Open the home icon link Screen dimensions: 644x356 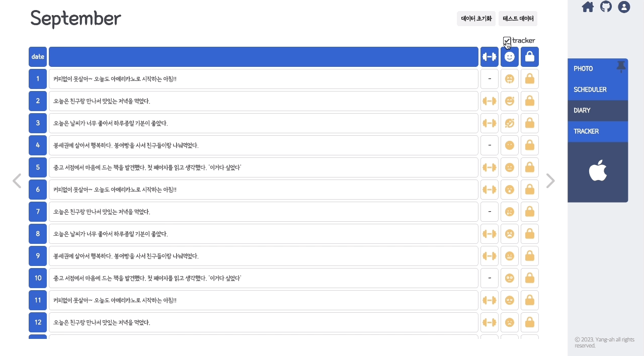tap(588, 7)
